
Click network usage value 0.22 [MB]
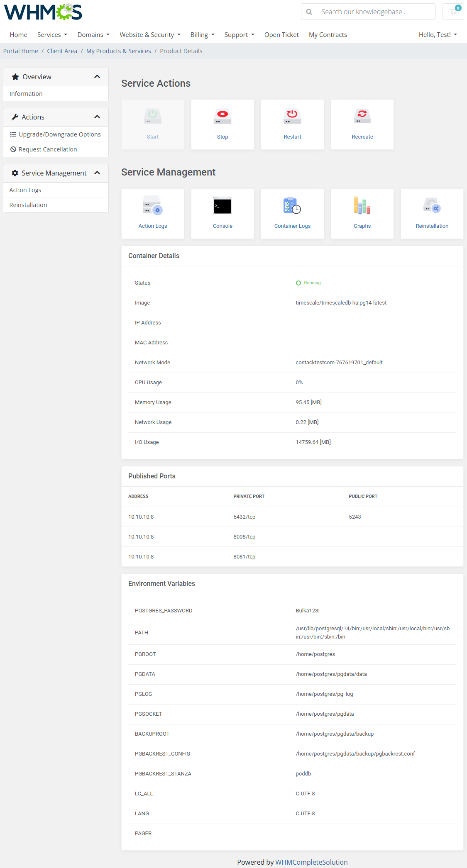pos(307,422)
